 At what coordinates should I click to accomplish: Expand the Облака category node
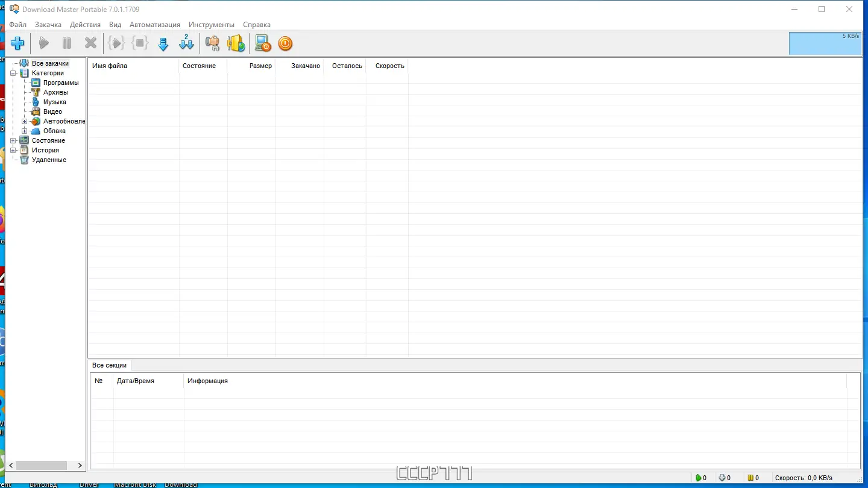tap(24, 131)
